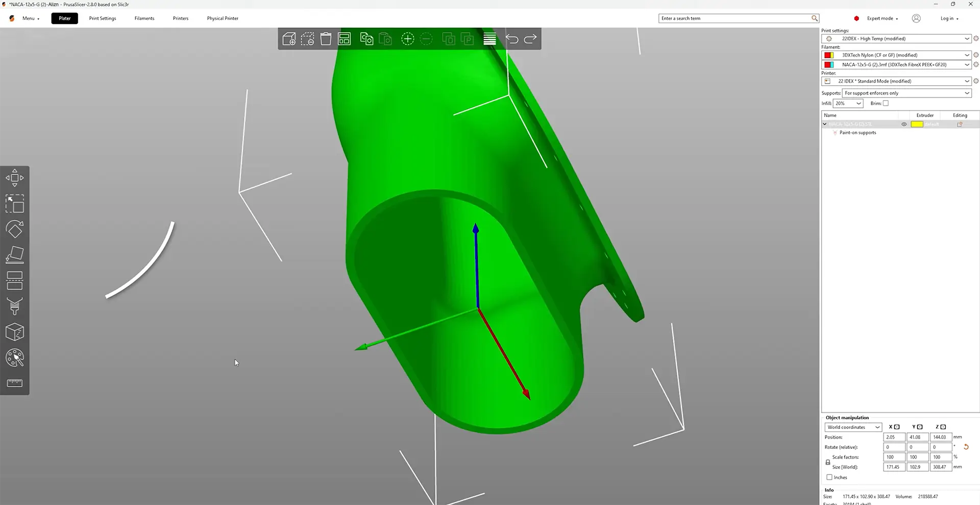Click the Position Z field showing 144.03

pyautogui.click(x=941, y=437)
